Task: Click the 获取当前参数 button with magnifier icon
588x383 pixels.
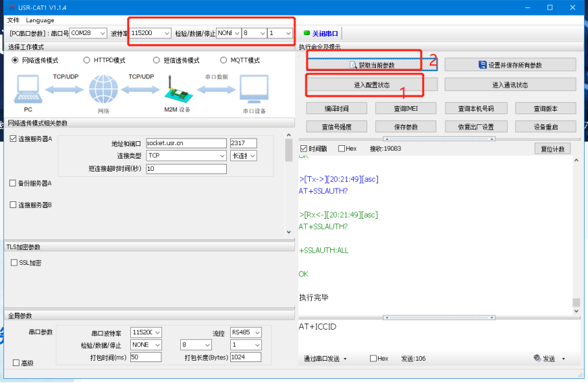Action: [372, 66]
